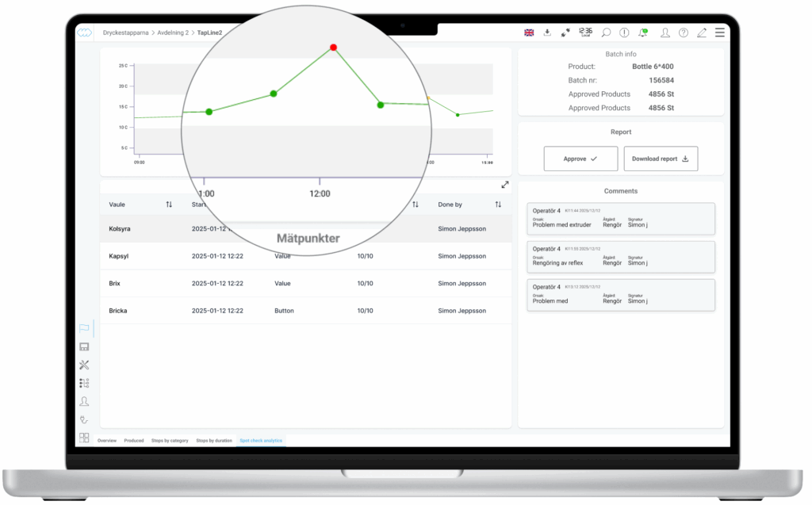
Task: Open the help question mark icon
Action: click(x=683, y=33)
